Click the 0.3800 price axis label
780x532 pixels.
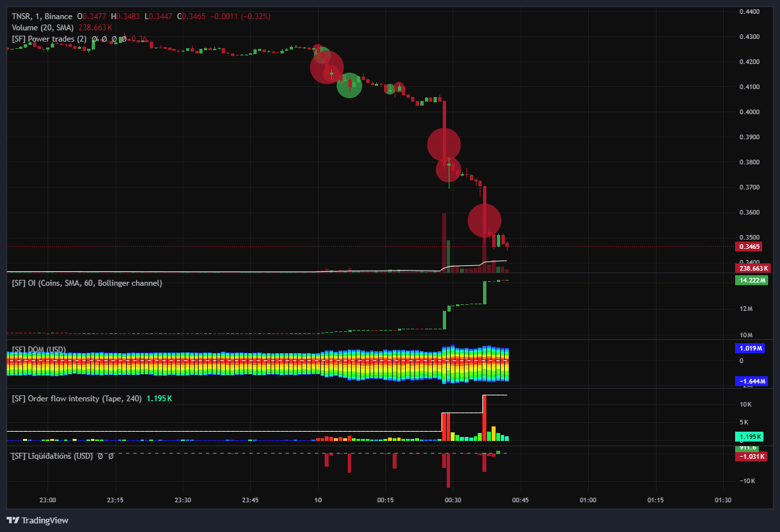coord(749,162)
